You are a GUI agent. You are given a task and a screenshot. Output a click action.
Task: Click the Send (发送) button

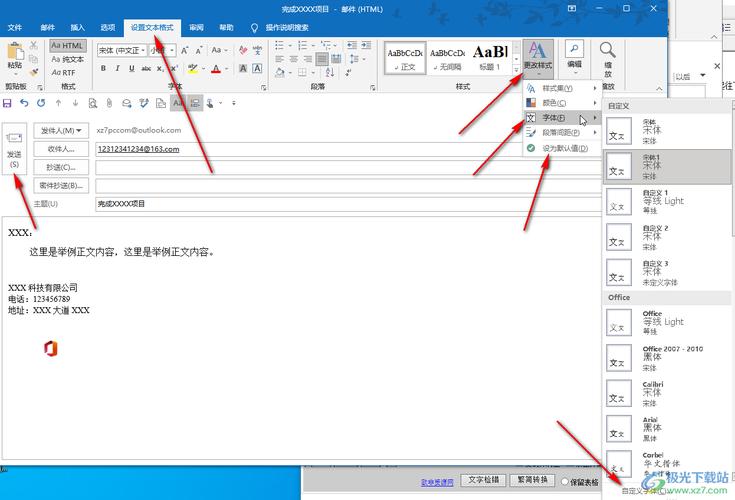(14, 154)
